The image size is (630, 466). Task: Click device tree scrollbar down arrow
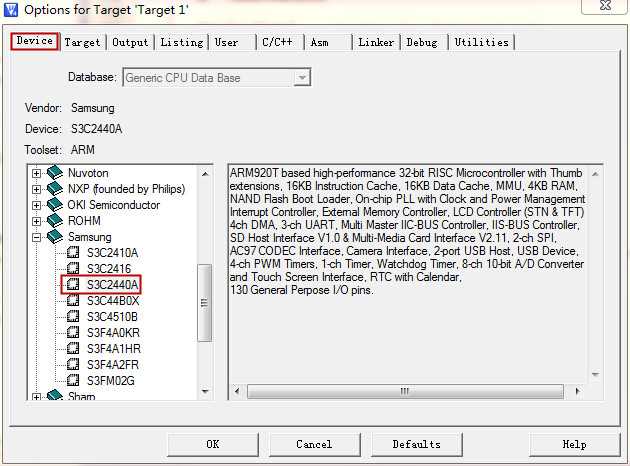[x=205, y=391]
